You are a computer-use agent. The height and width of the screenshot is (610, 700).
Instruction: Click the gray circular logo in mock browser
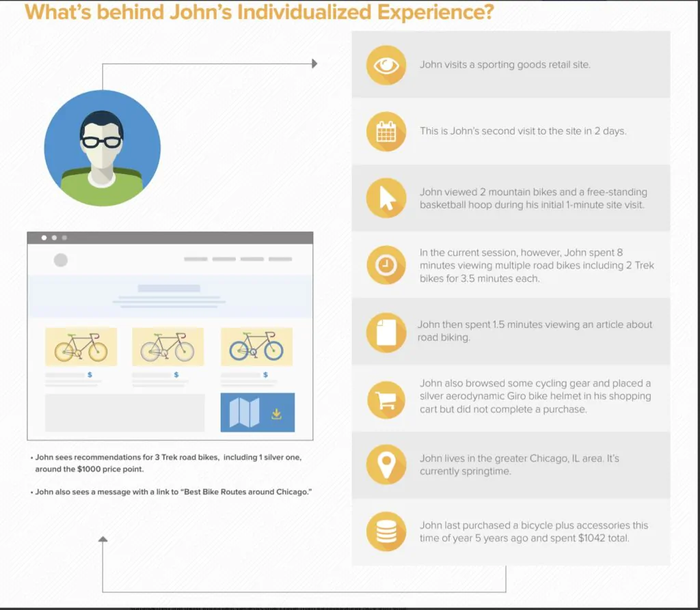[x=61, y=260]
